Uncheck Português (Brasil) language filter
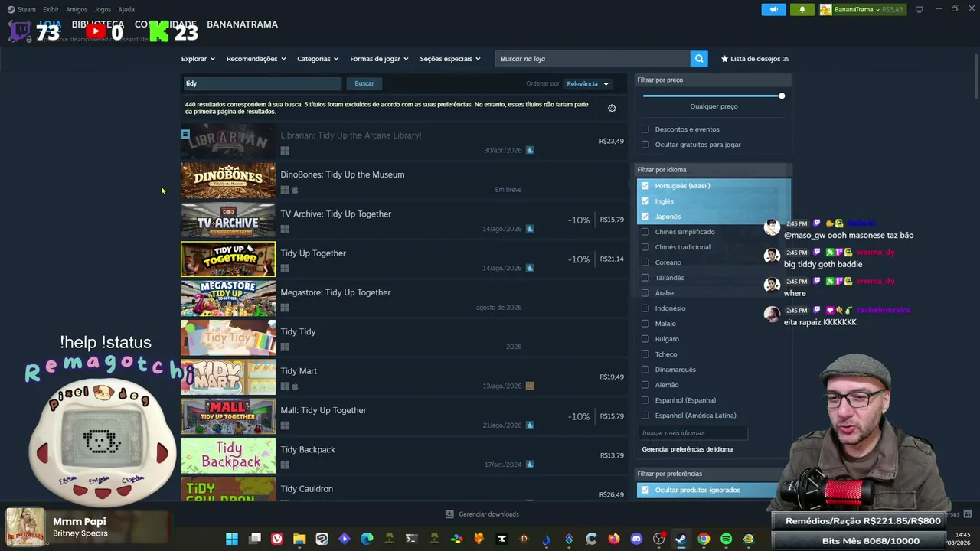Image resolution: width=980 pixels, height=551 pixels. pyautogui.click(x=645, y=186)
